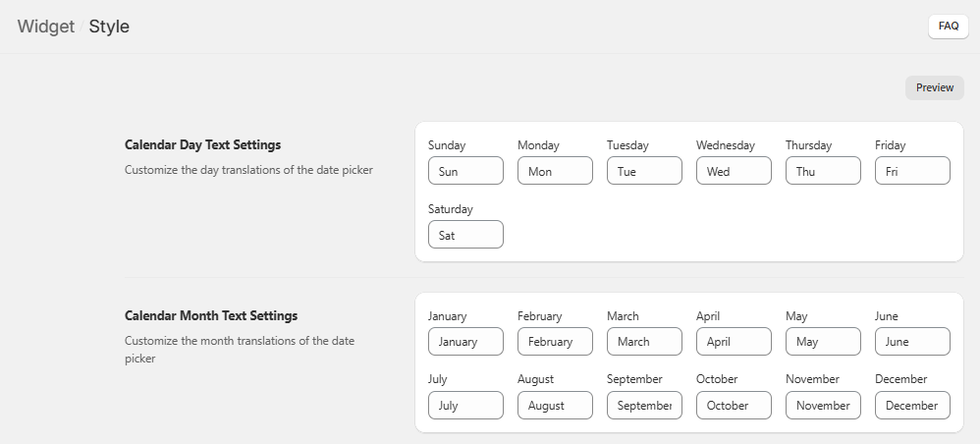
Task: Click the June month field
Action: point(912,342)
